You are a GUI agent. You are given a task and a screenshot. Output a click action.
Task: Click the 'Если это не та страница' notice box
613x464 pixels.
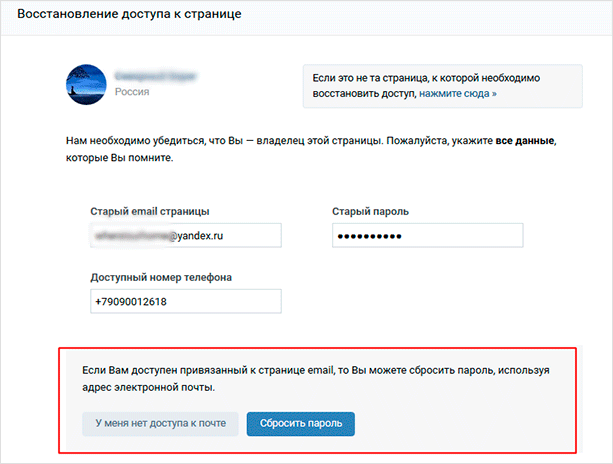[443, 86]
